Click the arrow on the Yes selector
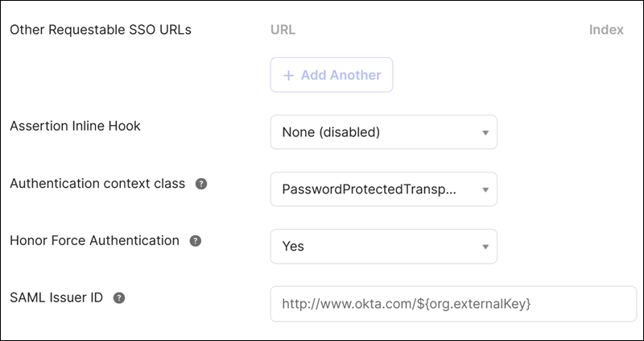Image resolution: width=644 pixels, height=341 pixels. (x=485, y=247)
